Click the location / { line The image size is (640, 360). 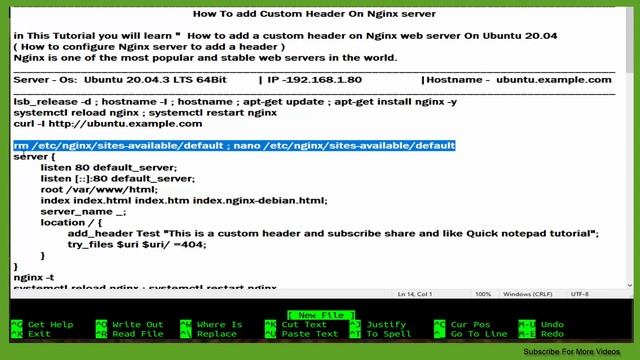[x=71, y=223]
